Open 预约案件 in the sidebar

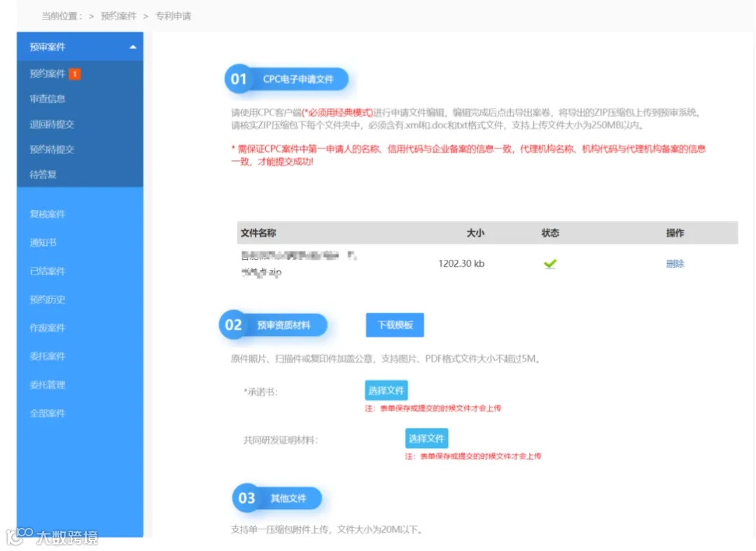(x=48, y=74)
